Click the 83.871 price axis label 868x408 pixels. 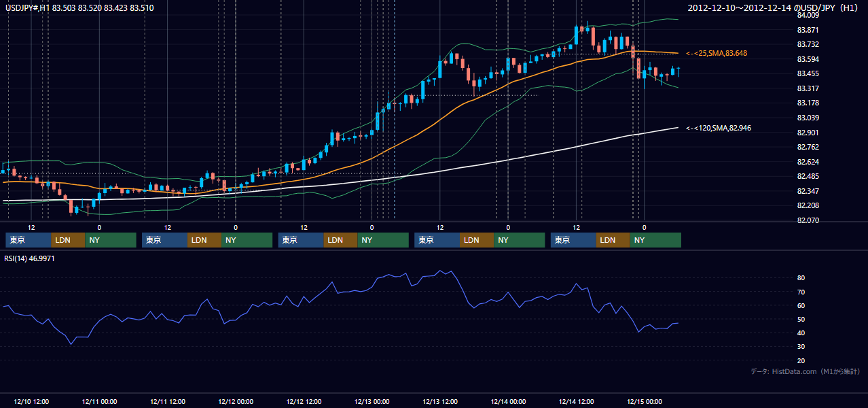pos(808,31)
